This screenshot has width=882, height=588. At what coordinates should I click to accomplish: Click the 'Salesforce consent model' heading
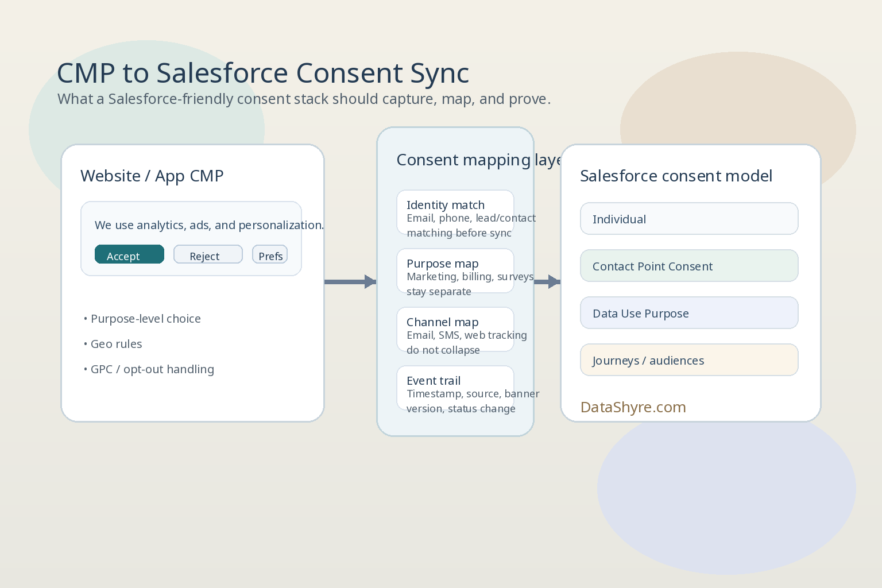tap(676, 176)
